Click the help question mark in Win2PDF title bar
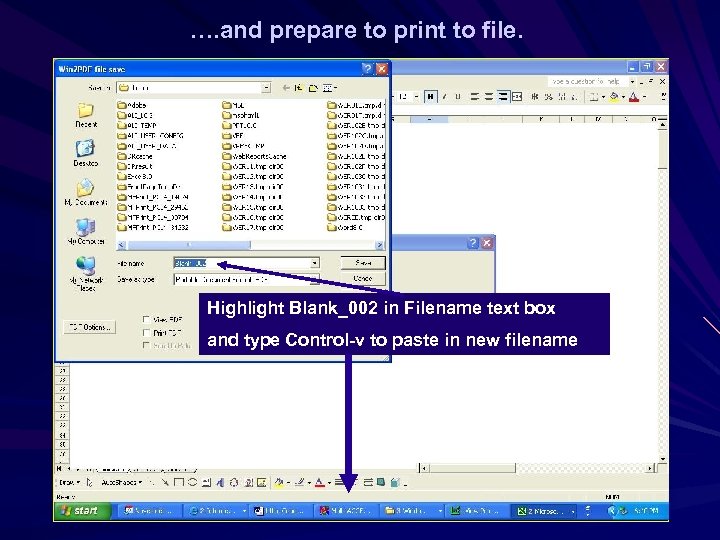The image size is (720, 540). point(367,69)
